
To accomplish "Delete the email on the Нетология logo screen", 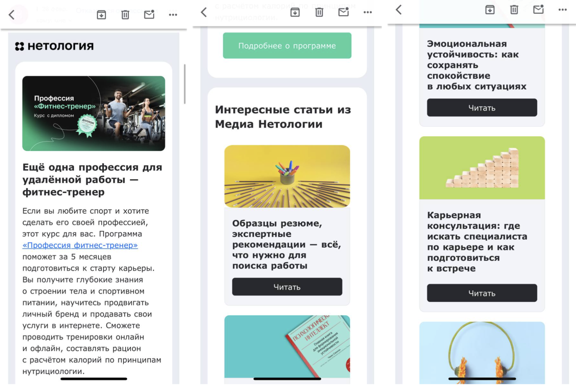I will click(x=125, y=15).
